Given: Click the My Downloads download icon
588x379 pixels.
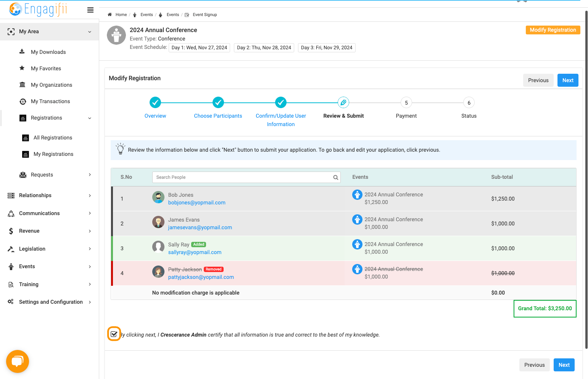Looking at the screenshot, I should click(x=22, y=52).
